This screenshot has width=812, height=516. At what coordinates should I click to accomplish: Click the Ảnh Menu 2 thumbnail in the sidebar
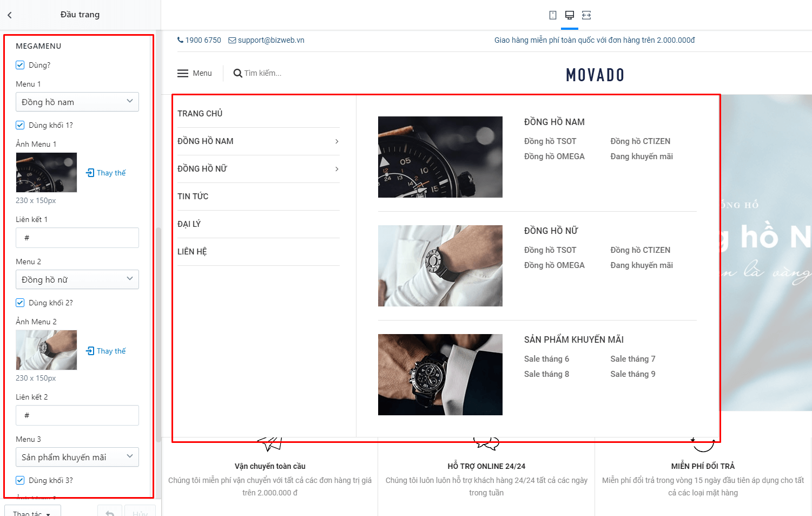pos(47,350)
